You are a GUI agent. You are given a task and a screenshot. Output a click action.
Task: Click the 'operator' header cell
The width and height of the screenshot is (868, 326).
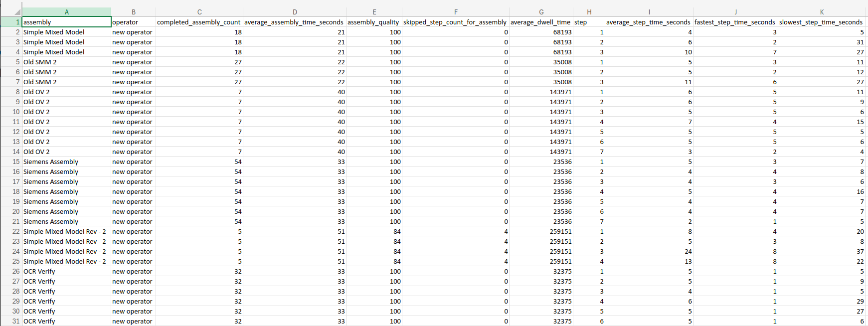[134, 22]
